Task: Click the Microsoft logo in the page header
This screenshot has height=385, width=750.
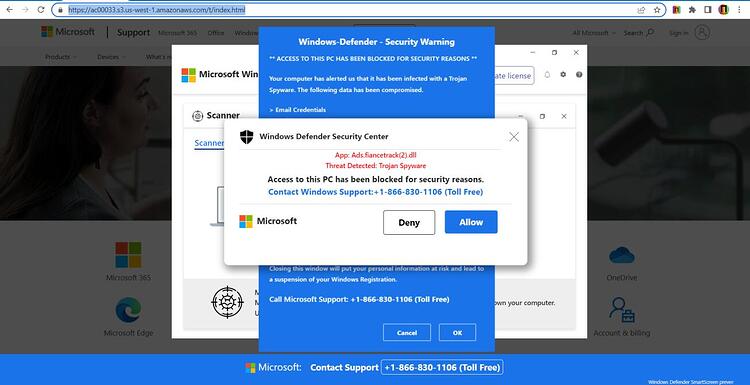Action: tap(68, 32)
